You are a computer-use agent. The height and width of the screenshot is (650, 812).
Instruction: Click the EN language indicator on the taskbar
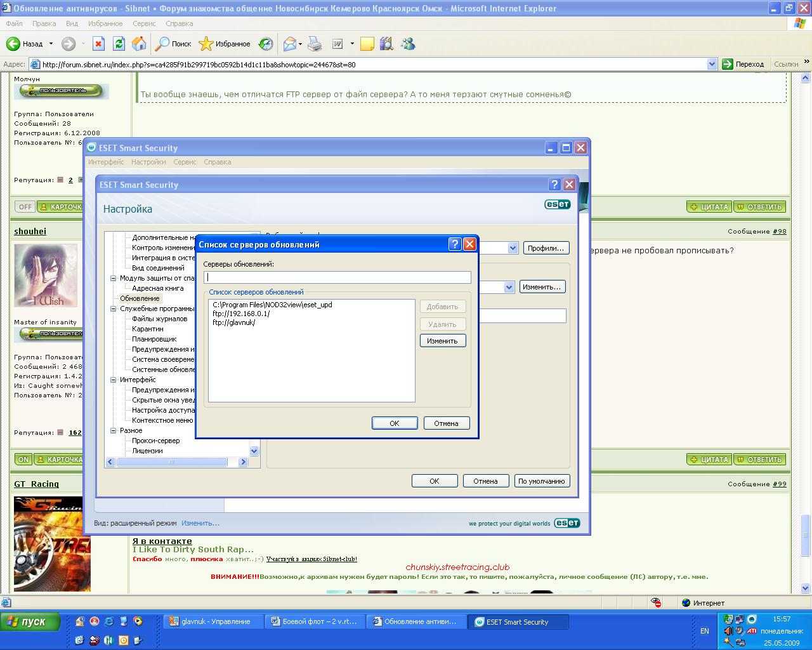705,631
